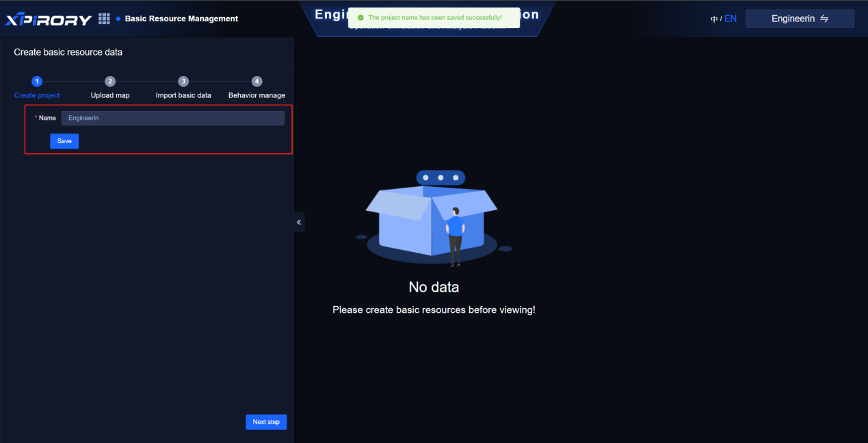The height and width of the screenshot is (443, 868).
Task: Switch the language to Chinese (中)
Action: tap(714, 19)
